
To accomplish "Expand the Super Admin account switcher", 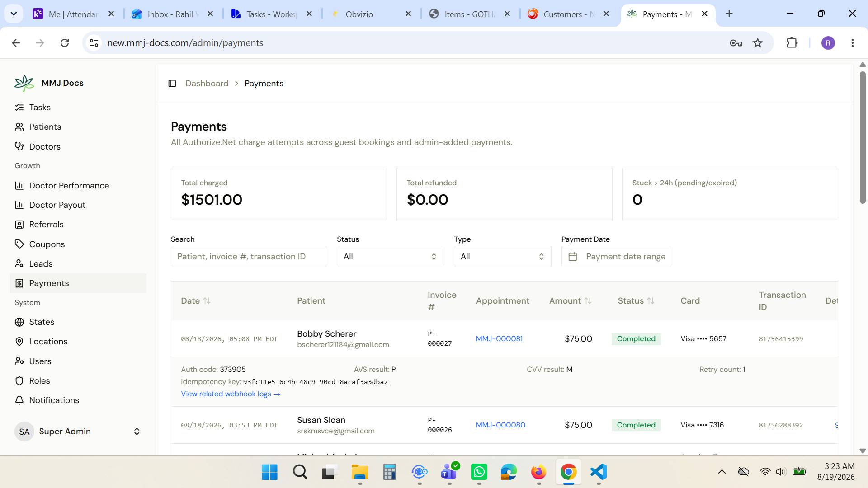I will (78, 432).
